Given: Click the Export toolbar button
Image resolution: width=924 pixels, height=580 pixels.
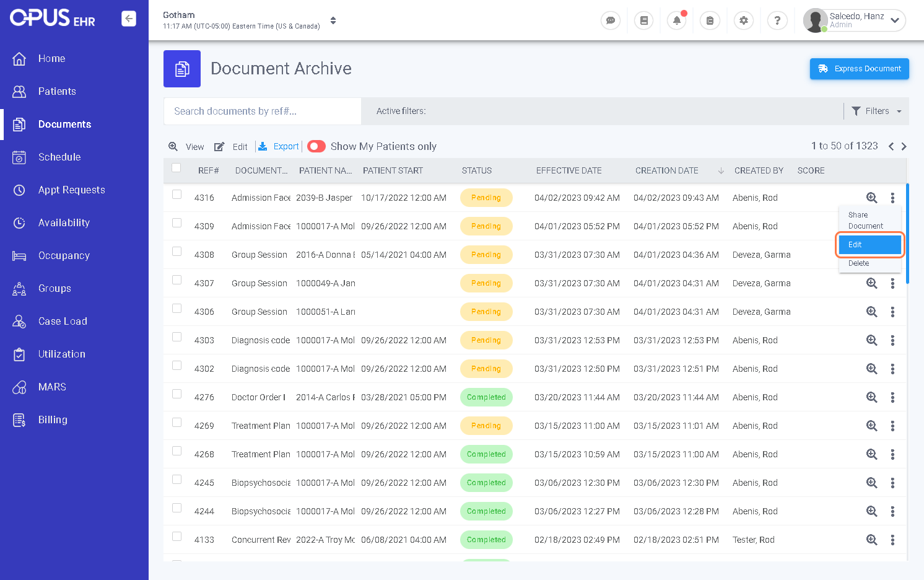Looking at the screenshot, I should coord(279,146).
